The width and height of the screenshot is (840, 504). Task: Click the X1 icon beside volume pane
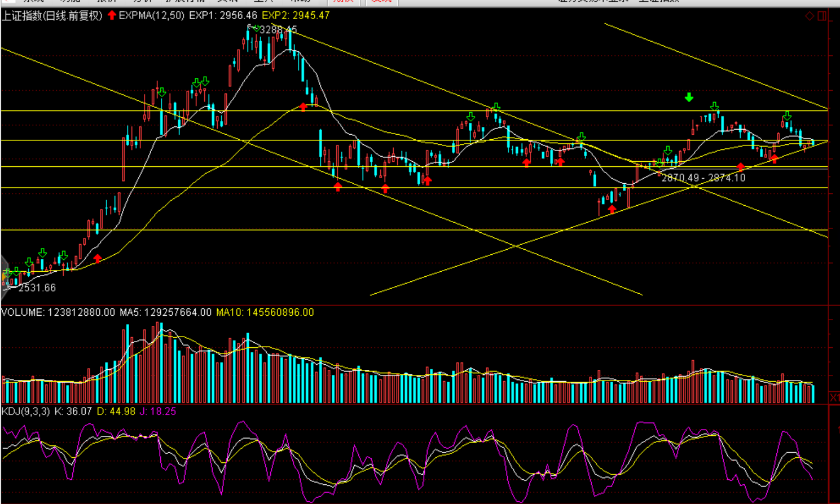[x=834, y=398]
